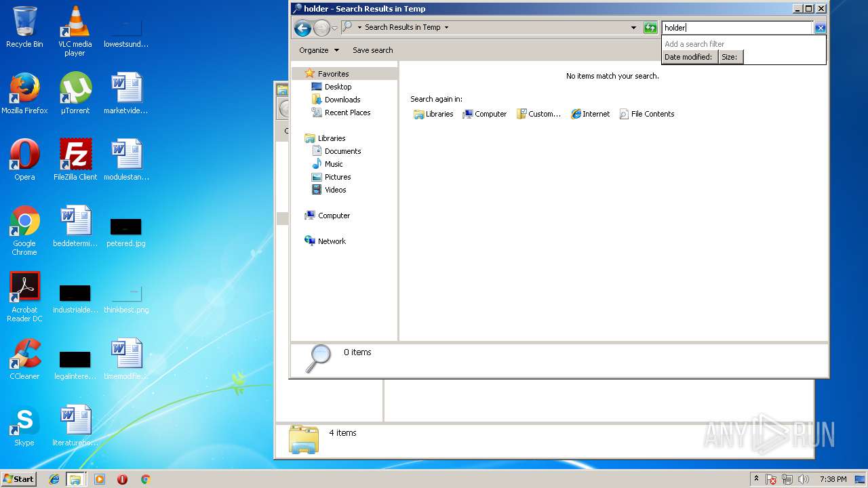Viewport: 868px width, 488px height.
Task: Select Libraries in the navigation pane
Action: 325,138
